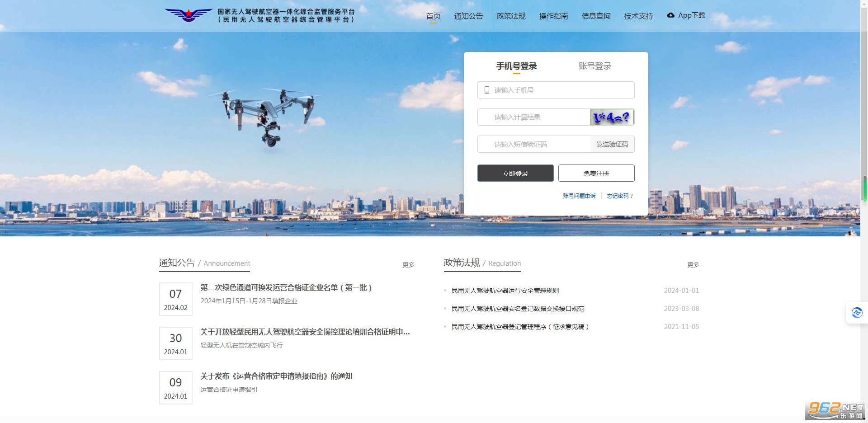The height and width of the screenshot is (423, 868).
Task: Open the floating assistant icon on the right edge
Action: tap(857, 313)
